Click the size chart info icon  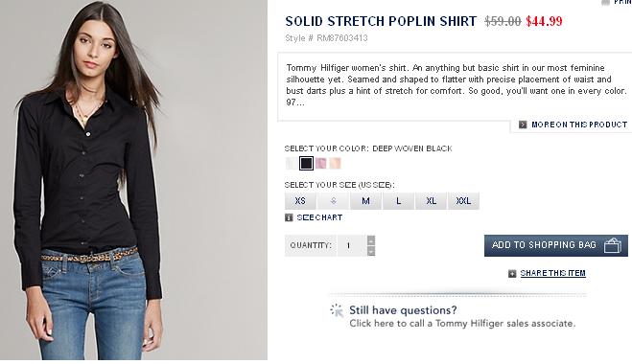[x=289, y=217]
